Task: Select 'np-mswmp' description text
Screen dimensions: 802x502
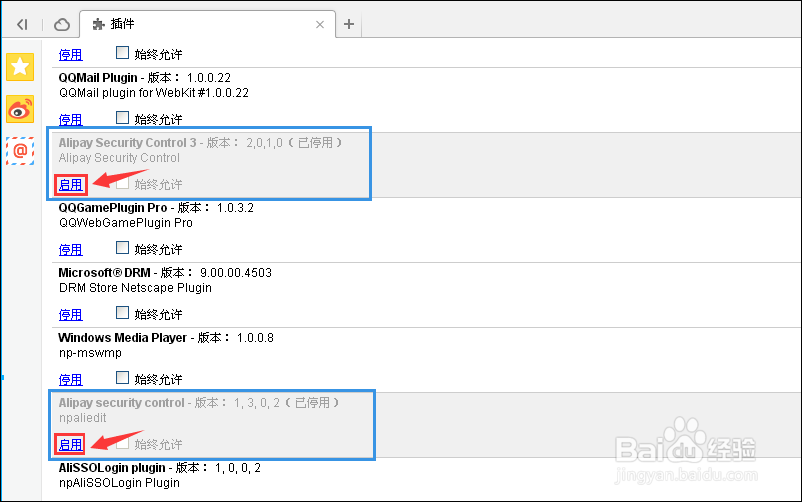Action: (90, 353)
